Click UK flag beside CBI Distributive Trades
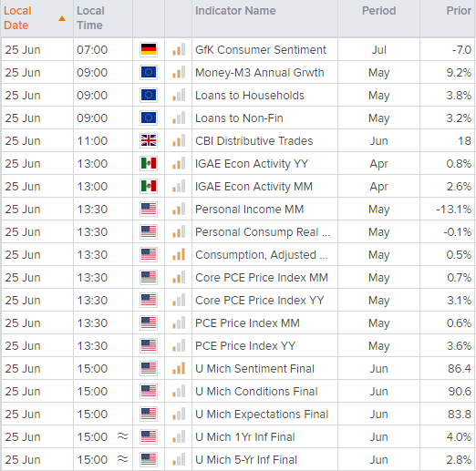 coord(149,140)
